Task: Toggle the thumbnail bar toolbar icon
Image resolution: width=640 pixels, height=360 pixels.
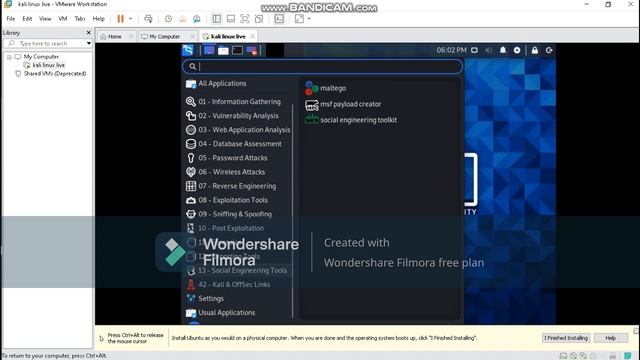Action: [231, 19]
